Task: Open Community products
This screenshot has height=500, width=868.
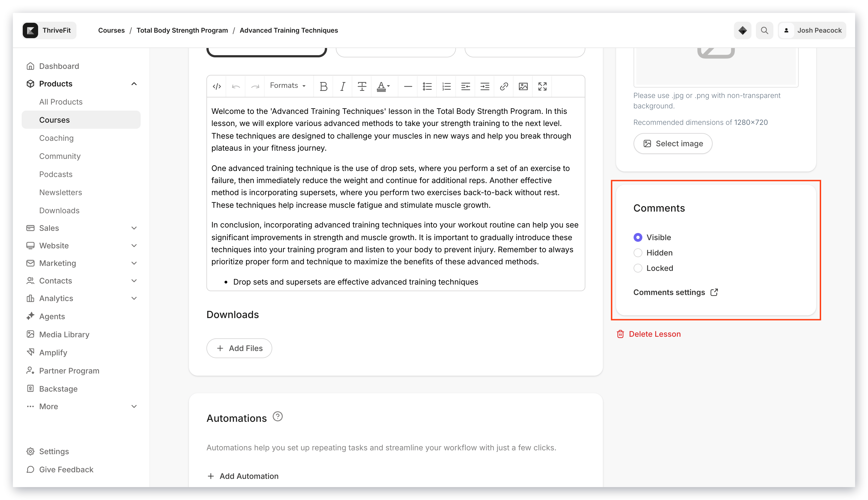Action: (x=81, y=156)
